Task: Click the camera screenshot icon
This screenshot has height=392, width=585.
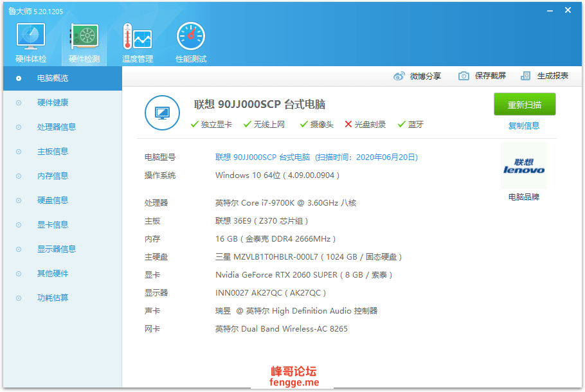Action: tap(464, 76)
